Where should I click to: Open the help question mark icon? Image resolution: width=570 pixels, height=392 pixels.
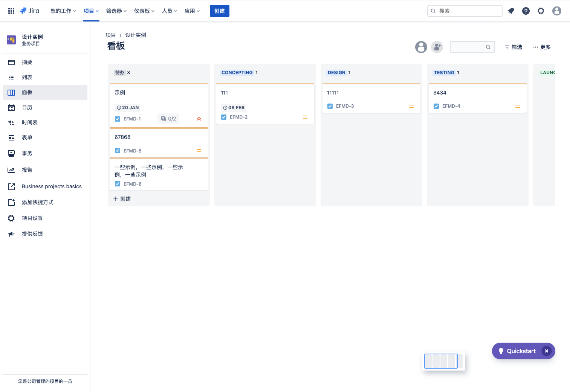(x=526, y=11)
